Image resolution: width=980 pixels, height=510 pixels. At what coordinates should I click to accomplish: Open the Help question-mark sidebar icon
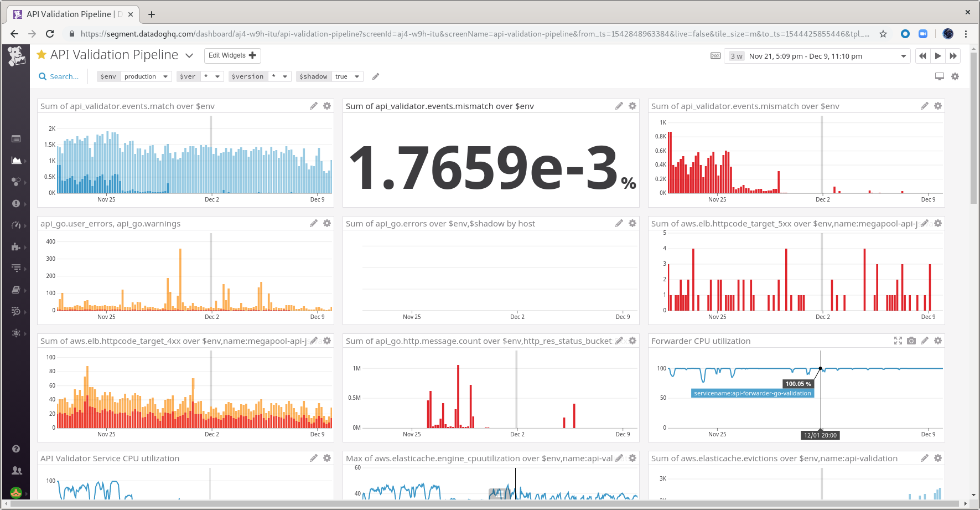(16, 449)
